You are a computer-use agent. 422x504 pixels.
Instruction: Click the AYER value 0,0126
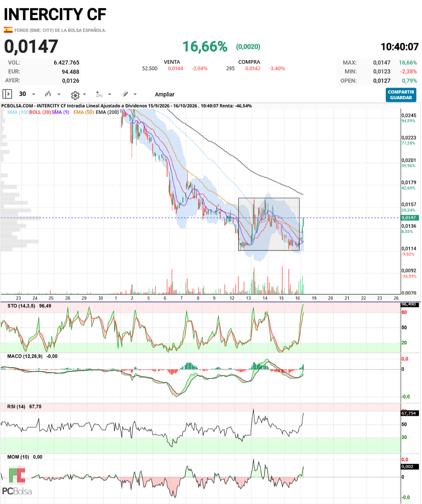click(x=70, y=81)
